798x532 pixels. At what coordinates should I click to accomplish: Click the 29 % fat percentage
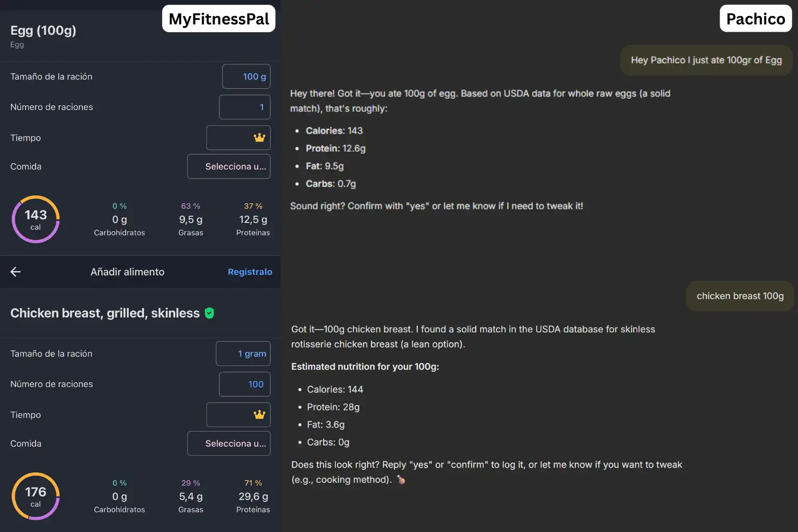tap(191, 483)
